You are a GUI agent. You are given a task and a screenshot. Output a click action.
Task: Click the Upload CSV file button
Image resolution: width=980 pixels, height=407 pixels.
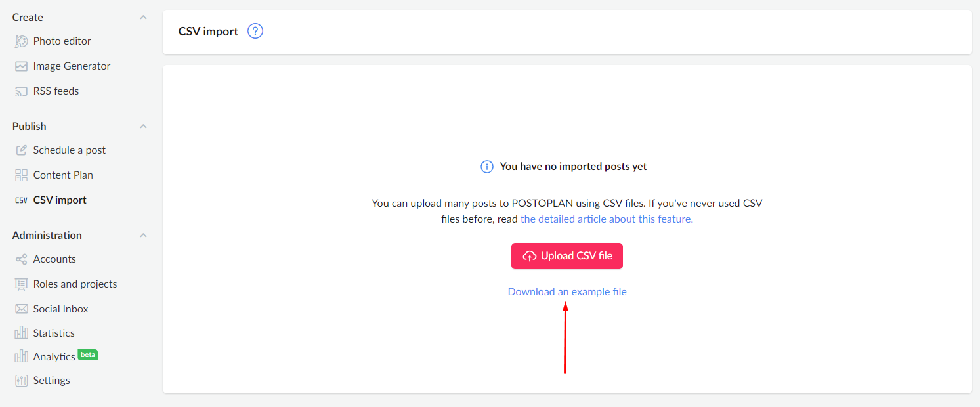click(567, 256)
